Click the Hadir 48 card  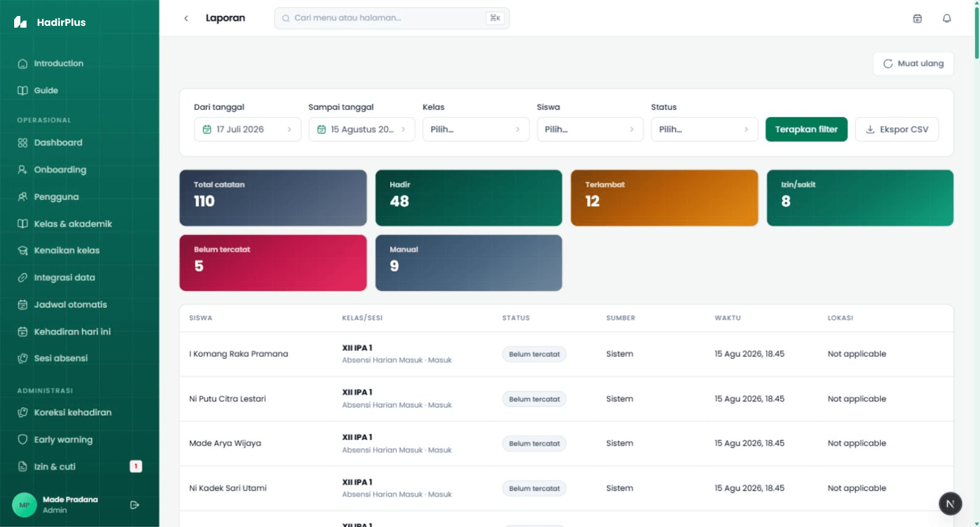[468, 198]
